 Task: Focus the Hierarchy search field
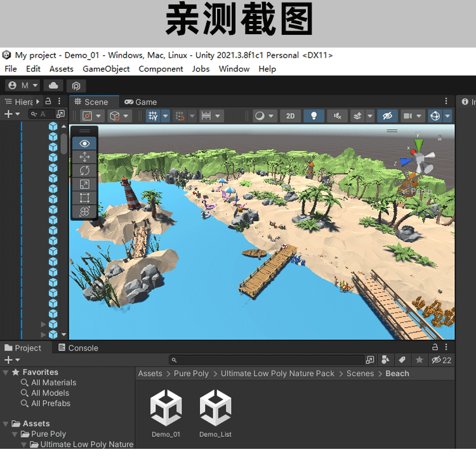point(41,114)
